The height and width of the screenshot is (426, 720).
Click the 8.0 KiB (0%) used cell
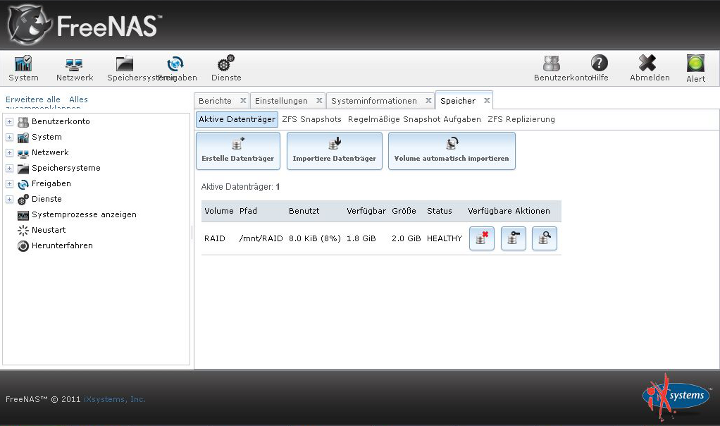point(315,238)
